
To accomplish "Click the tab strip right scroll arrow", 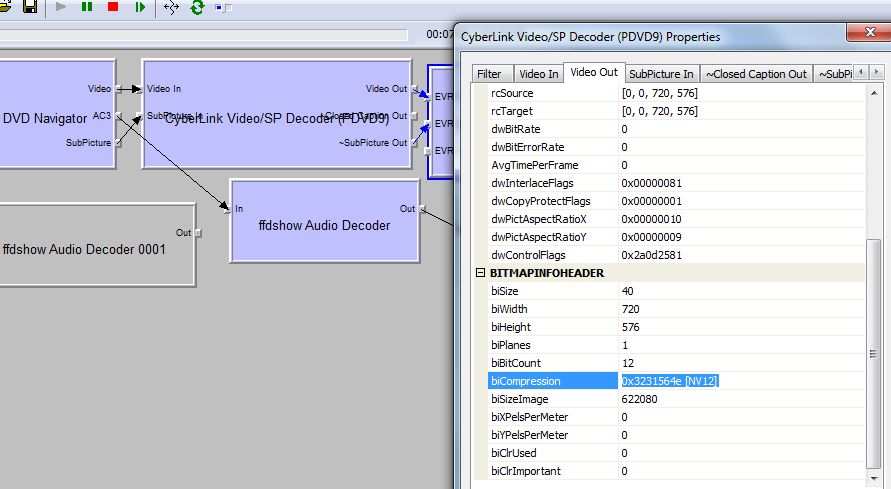I will tap(876, 72).
